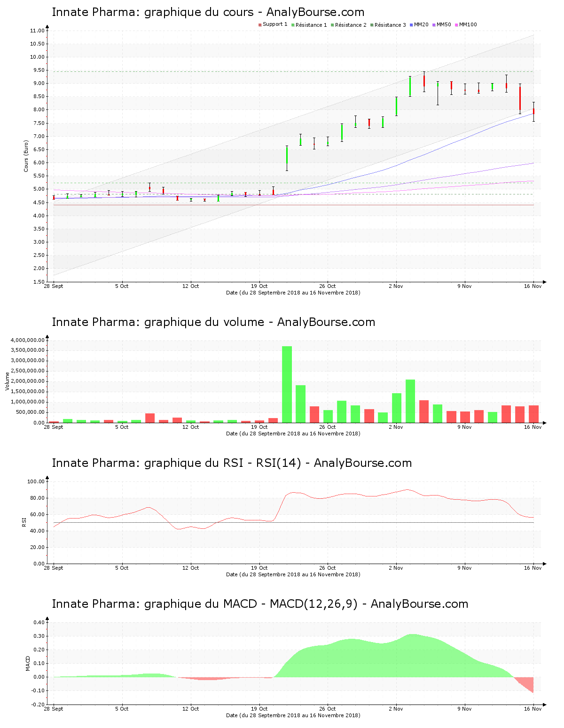The image size is (564, 728).
Task: Click the last red candlestick at 16 Nov
Action: [533, 111]
